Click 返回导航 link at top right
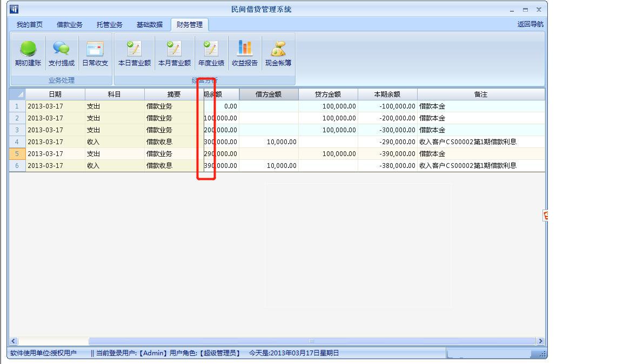Screen dimensions: 637x364 [530, 24]
